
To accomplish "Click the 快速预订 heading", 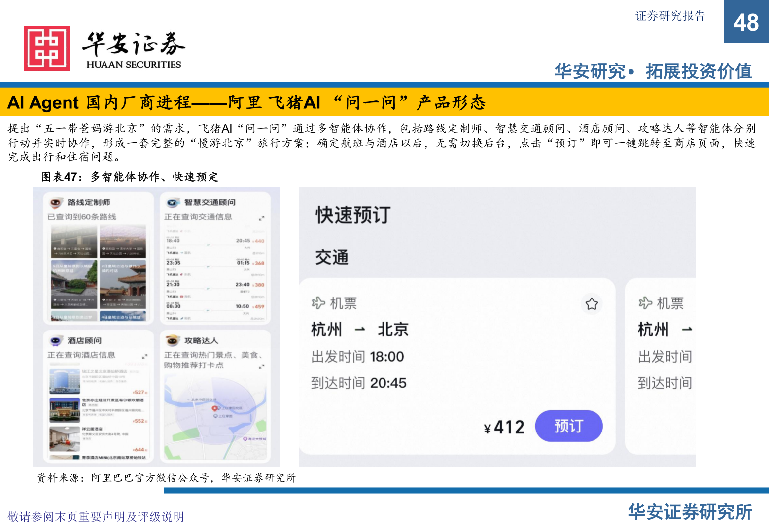I will (353, 215).
